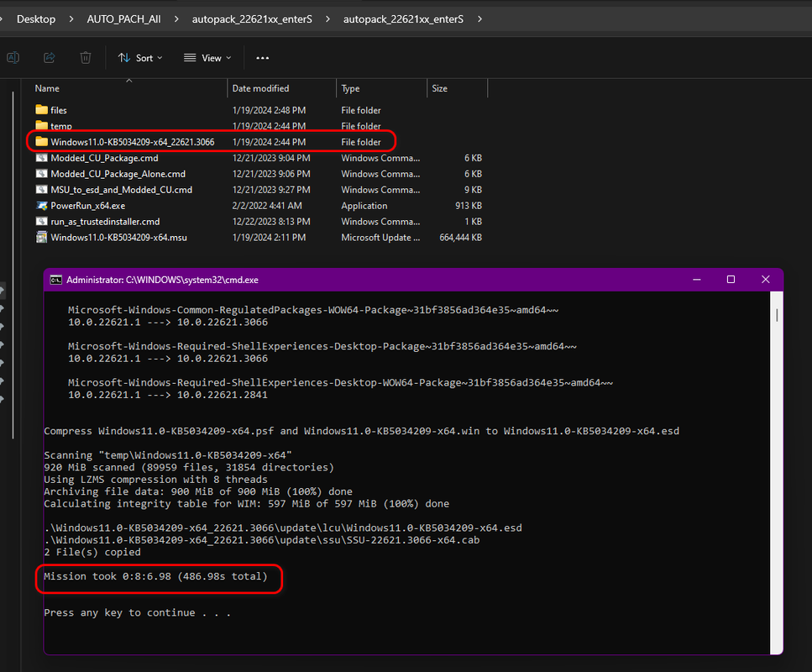The width and height of the screenshot is (812, 672).
Task: Select Modded_CU_Package.cmd file icon
Action: 42,158
